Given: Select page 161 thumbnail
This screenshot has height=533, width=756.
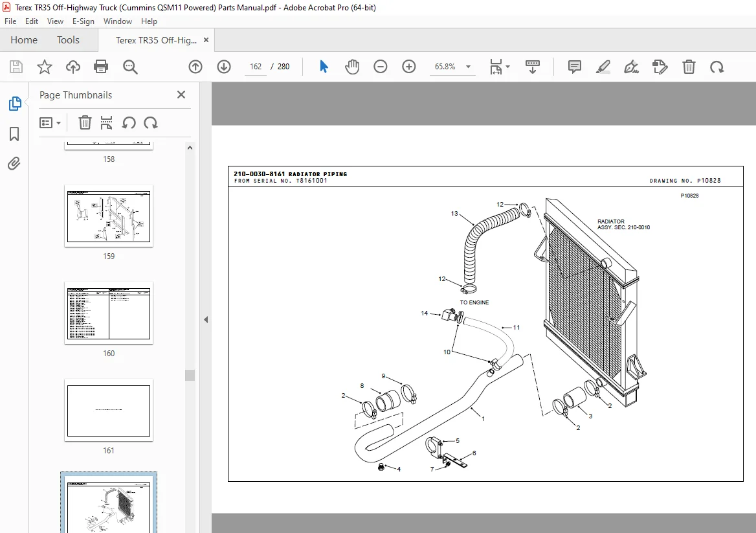Looking at the screenshot, I should pyautogui.click(x=109, y=411).
